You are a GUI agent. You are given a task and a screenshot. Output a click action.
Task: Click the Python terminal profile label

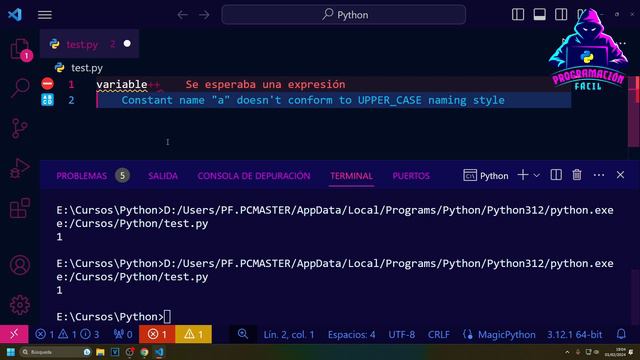coord(486,176)
